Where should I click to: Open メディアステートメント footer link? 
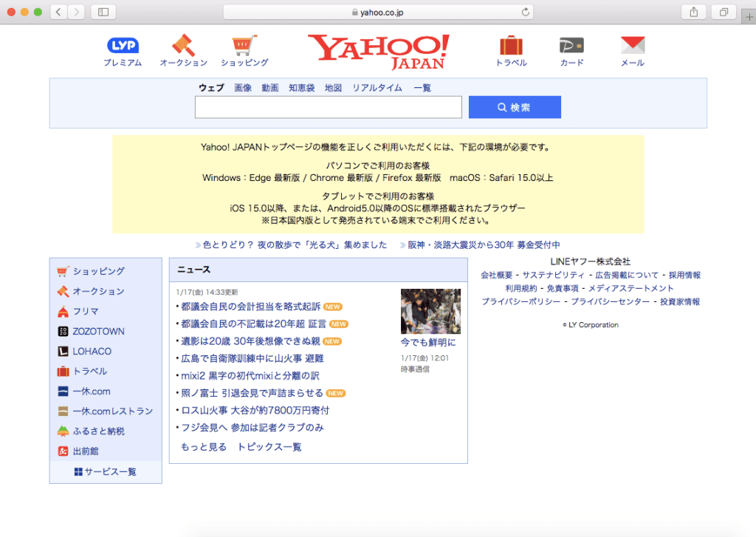(631, 288)
